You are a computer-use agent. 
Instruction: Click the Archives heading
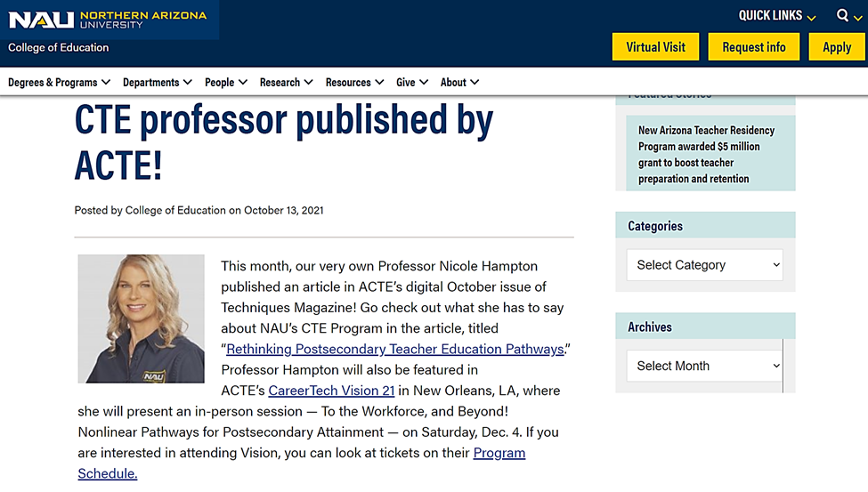tap(649, 327)
